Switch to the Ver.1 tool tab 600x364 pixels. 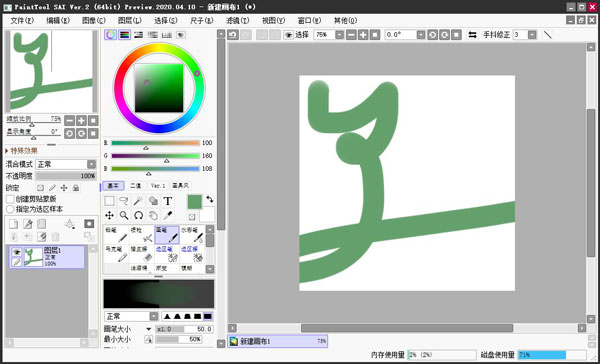pos(158,186)
